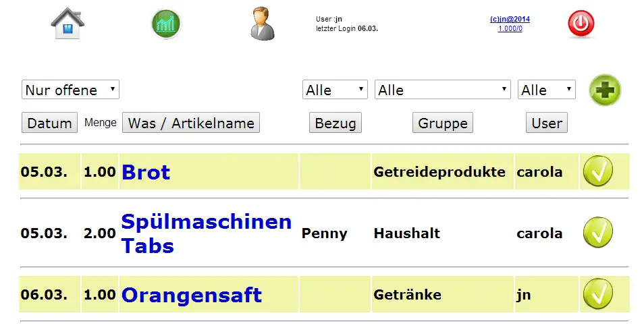The height and width of the screenshot is (336, 644).
Task: Open the Gruppe filter dropdown
Action: click(x=443, y=90)
